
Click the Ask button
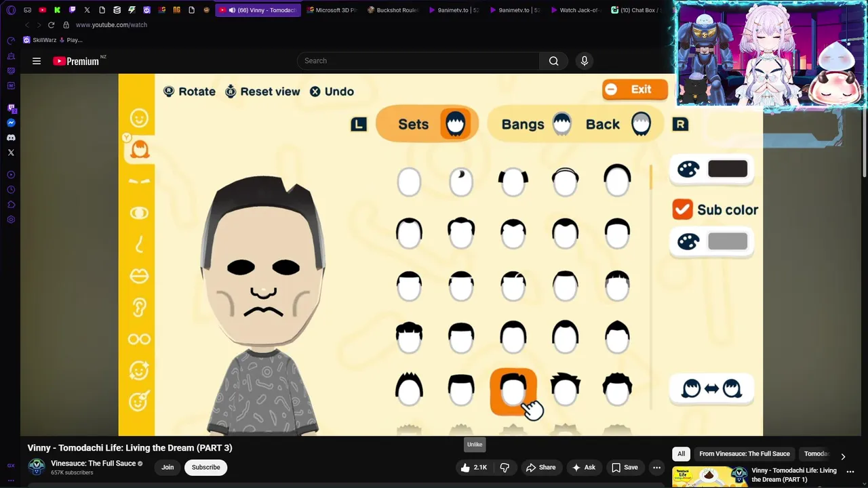tap(583, 467)
